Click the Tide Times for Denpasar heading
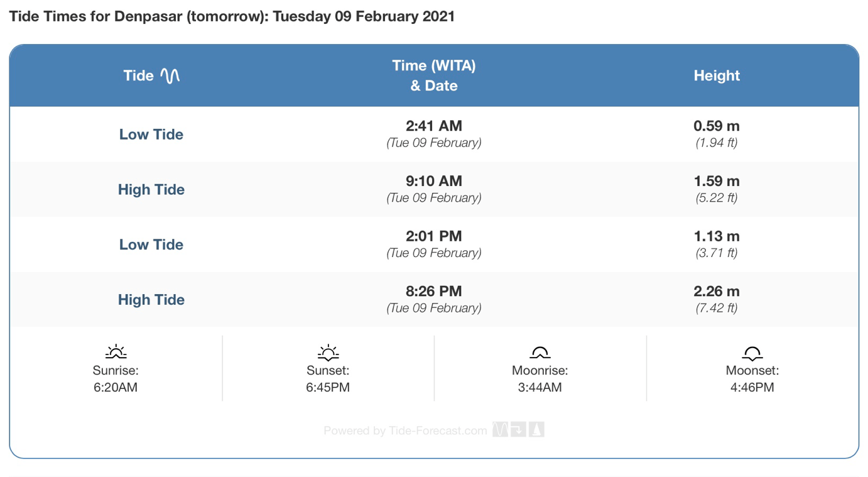The height and width of the screenshot is (477, 868). tap(232, 16)
